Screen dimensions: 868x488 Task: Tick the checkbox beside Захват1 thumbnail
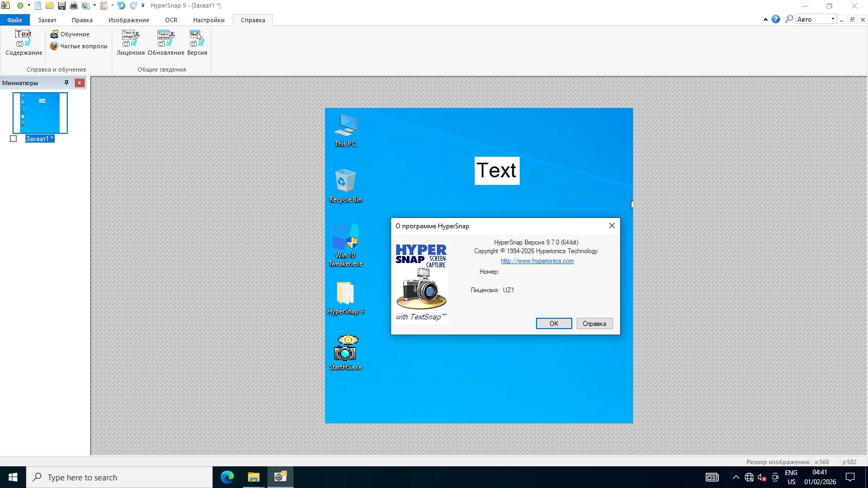[14, 139]
